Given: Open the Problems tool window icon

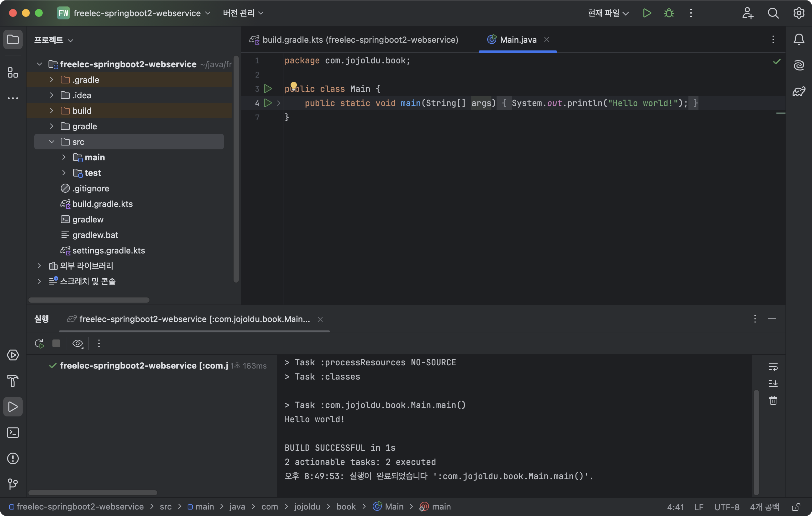Looking at the screenshot, I should pos(13,458).
